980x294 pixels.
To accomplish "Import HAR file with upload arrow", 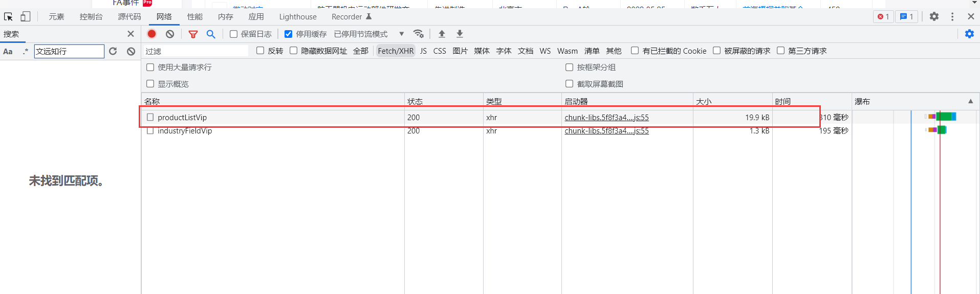I will pos(442,34).
